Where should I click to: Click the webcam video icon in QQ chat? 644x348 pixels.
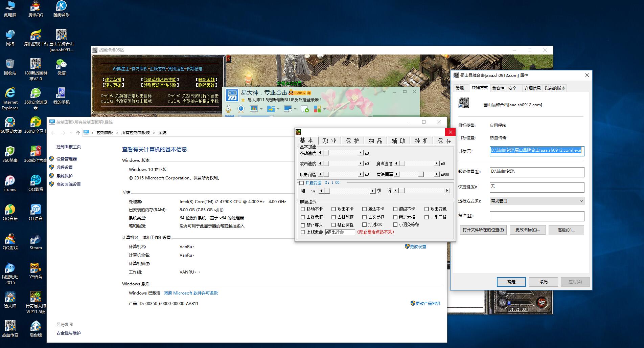tap(241, 109)
